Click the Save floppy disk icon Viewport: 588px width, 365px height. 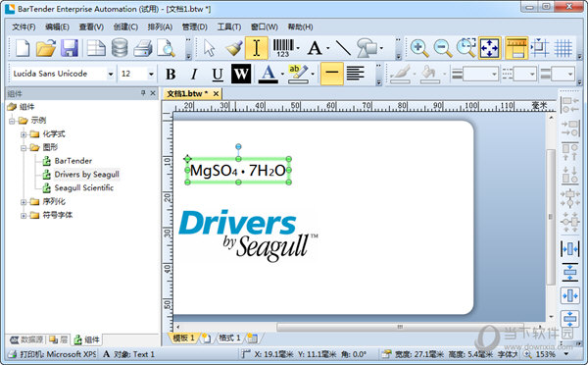[x=70, y=48]
